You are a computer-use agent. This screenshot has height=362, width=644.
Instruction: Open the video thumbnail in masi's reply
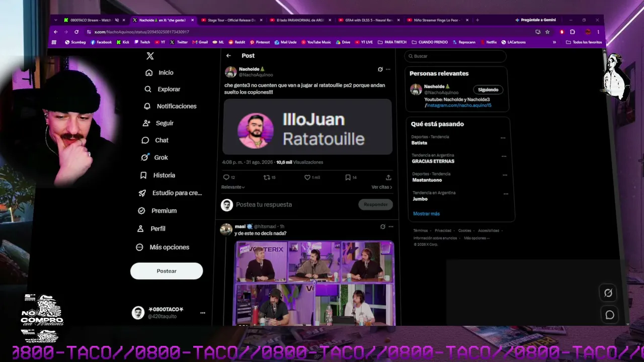click(314, 283)
